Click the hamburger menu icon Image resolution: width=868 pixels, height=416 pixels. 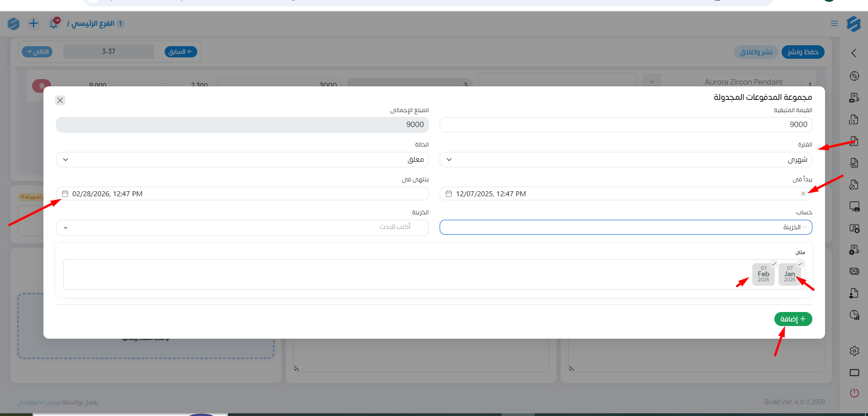834,24
